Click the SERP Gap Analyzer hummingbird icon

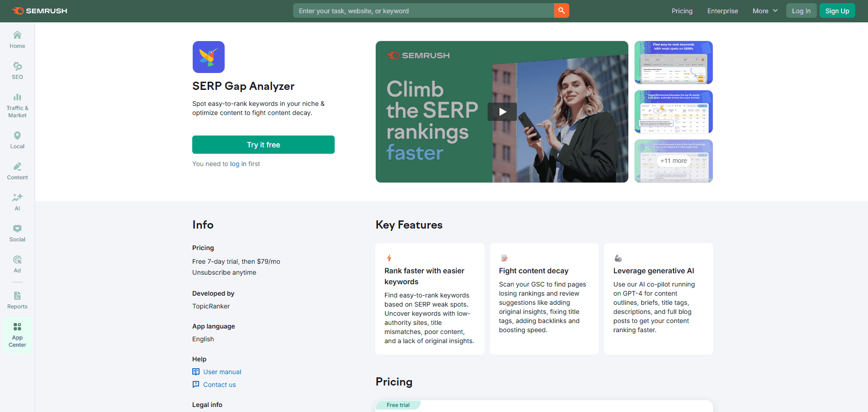pyautogui.click(x=209, y=57)
